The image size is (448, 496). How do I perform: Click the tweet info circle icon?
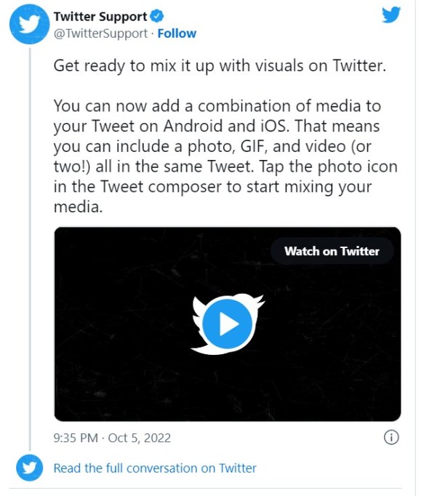(x=391, y=437)
